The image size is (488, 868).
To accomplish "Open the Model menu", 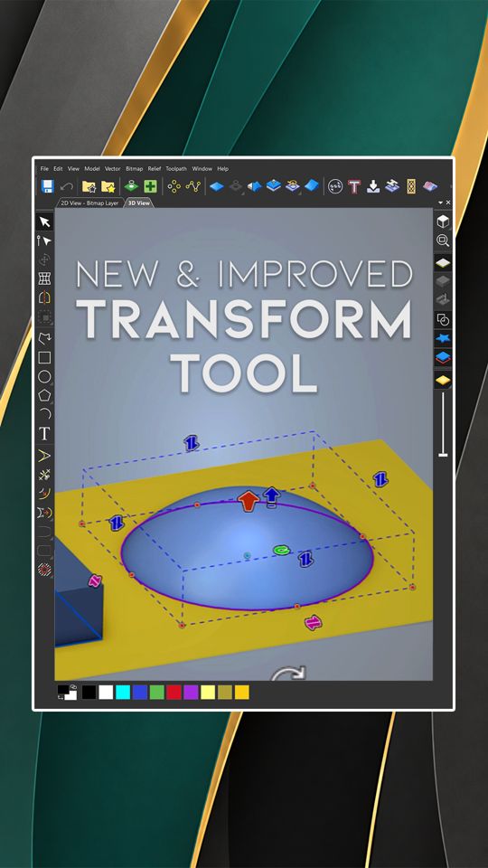I will [x=92, y=168].
